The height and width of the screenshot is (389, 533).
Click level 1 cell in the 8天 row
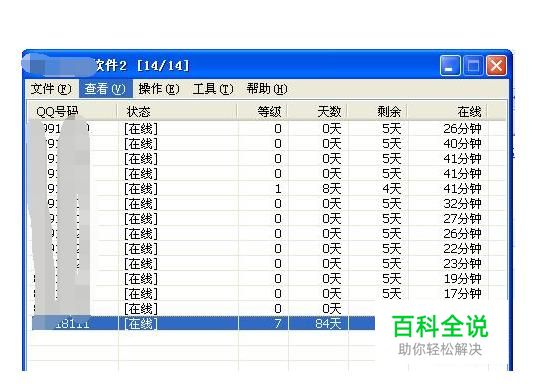(x=278, y=189)
